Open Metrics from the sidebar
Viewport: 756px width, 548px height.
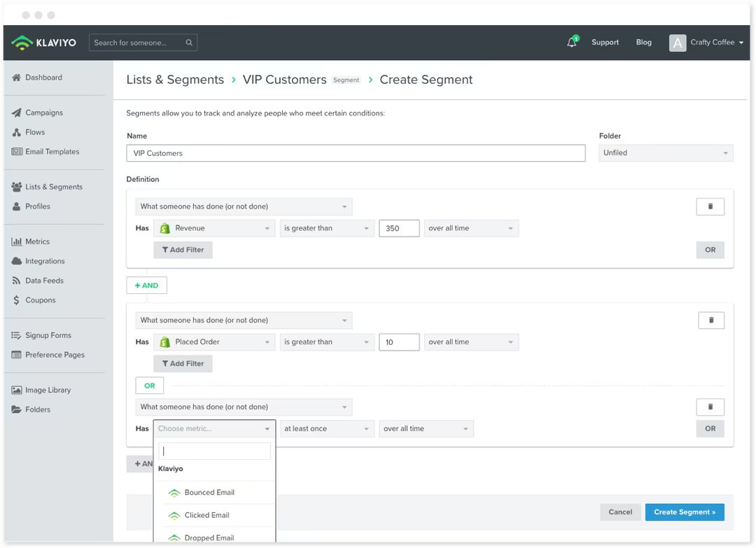pos(37,241)
